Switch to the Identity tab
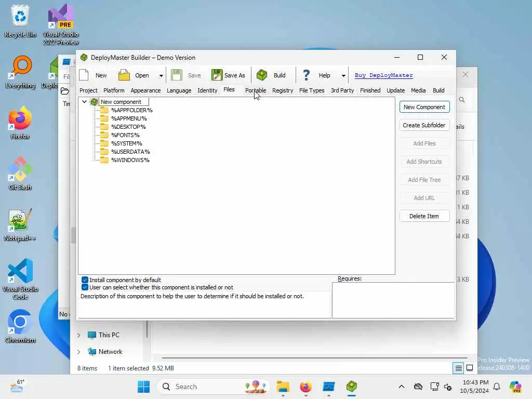 click(207, 90)
